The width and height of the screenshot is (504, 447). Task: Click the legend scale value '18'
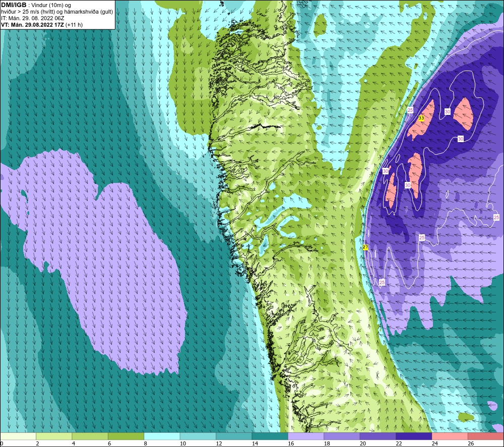(327, 443)
